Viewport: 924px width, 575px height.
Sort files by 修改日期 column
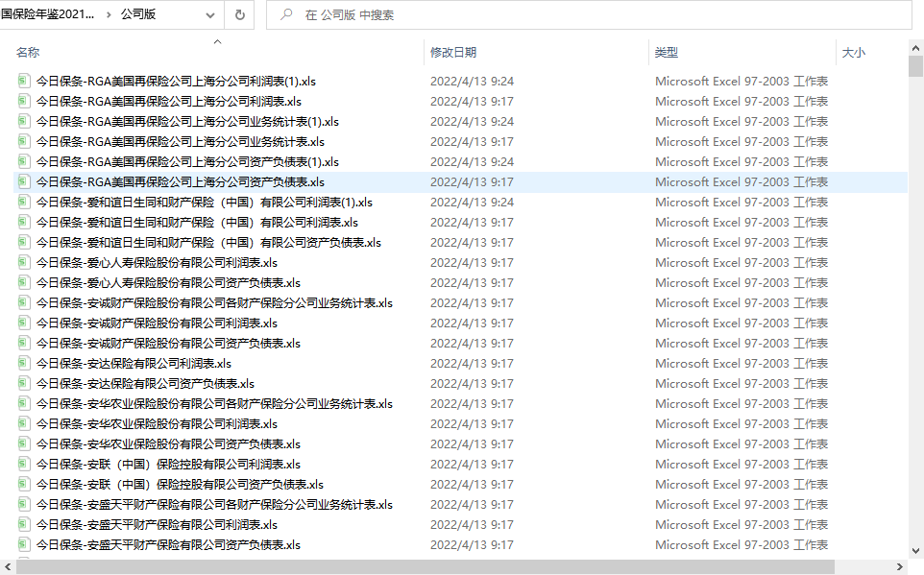(453, 53)
